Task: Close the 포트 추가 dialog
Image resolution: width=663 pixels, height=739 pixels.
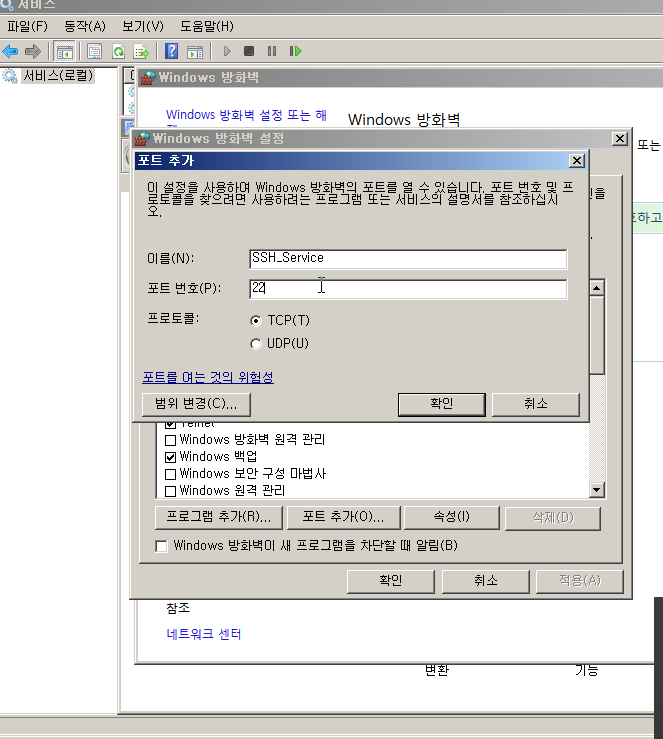Action: pyautogui.click(x=577, y=161)
